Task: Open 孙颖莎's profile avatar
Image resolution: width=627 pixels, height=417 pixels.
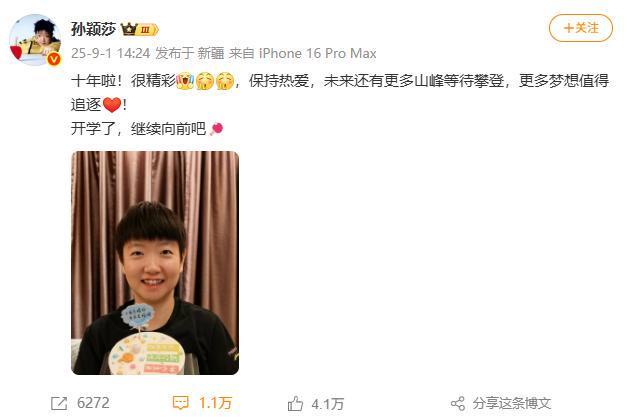Action: 35,40
